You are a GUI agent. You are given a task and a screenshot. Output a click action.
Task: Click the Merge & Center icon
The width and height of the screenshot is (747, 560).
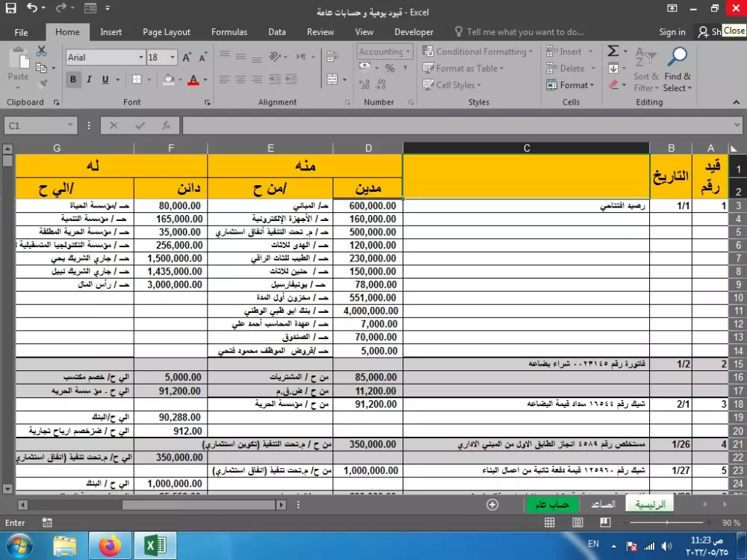[332, 79]
